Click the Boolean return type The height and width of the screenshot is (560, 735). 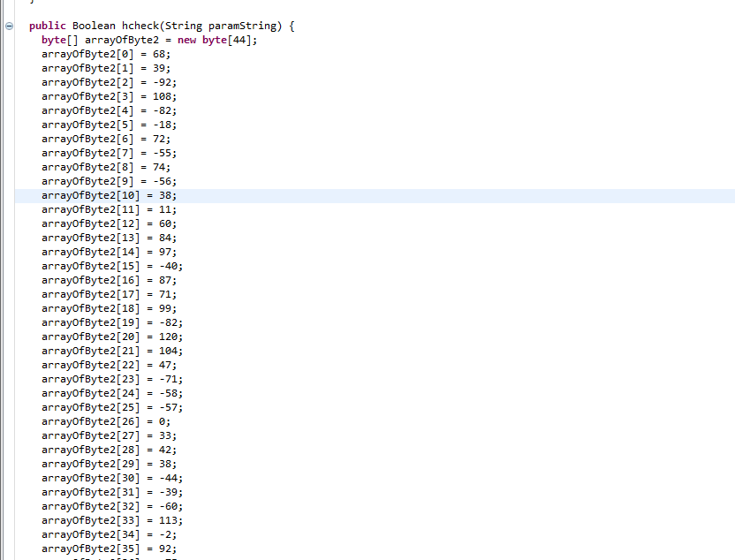pyautogui.click(x=94, y=26)
